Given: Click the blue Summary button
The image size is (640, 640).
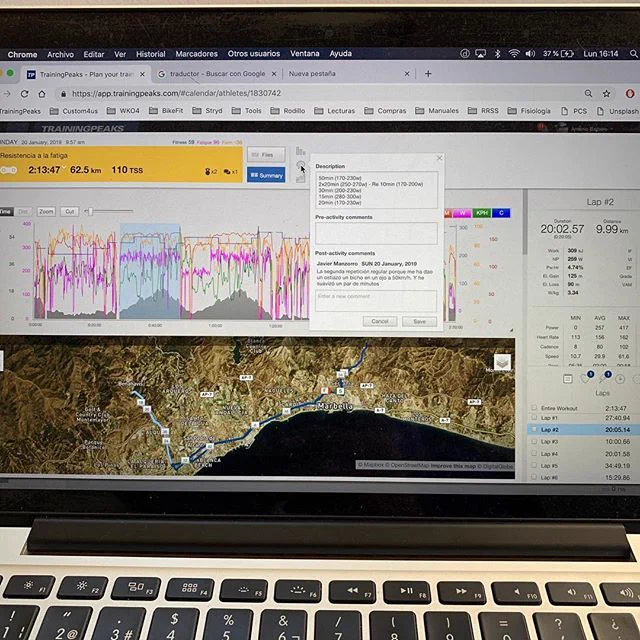Looking at the screenshot, I should click(x=266, y=175).
